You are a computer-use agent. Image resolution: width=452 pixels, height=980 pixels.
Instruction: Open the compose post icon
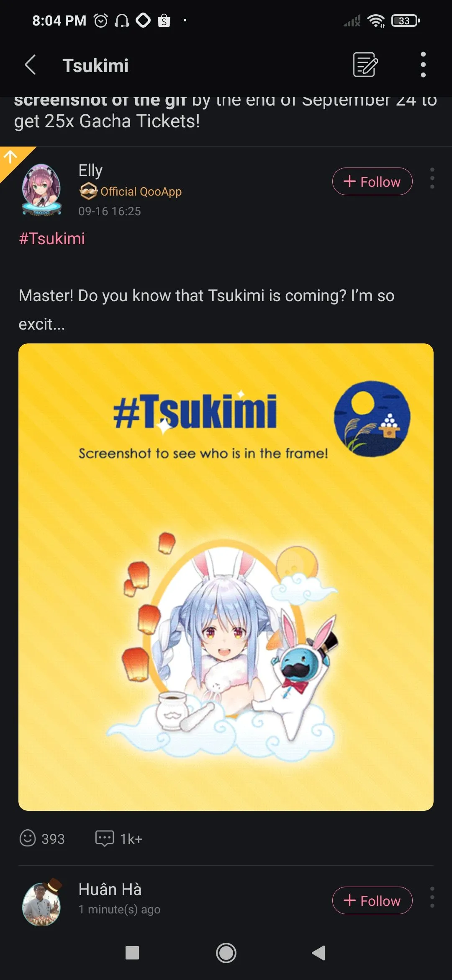click(x=365, y=65)
